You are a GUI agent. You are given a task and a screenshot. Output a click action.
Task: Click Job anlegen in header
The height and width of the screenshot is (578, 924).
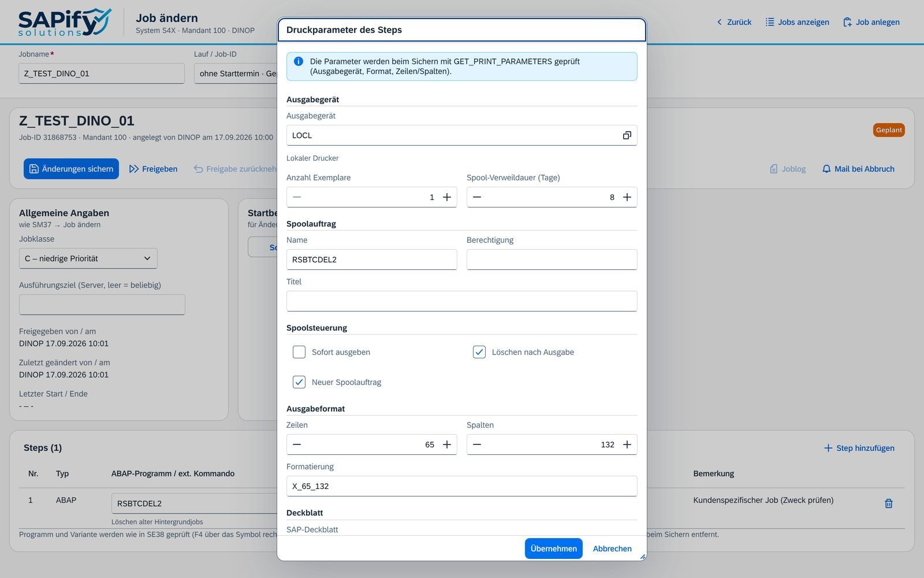(871, 22)
